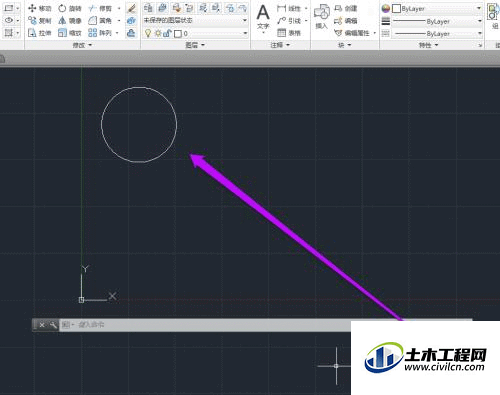Viewport: 500px width, 395px height.
Task: Click the object color wheel icon
Action: pyautogui.click(x=386, y=9)
